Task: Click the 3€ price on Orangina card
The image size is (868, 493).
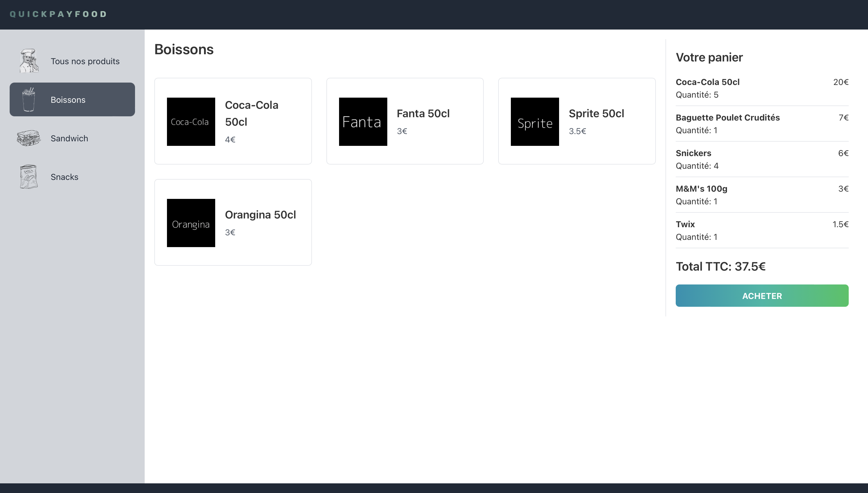Action: [x=230, y=232]
